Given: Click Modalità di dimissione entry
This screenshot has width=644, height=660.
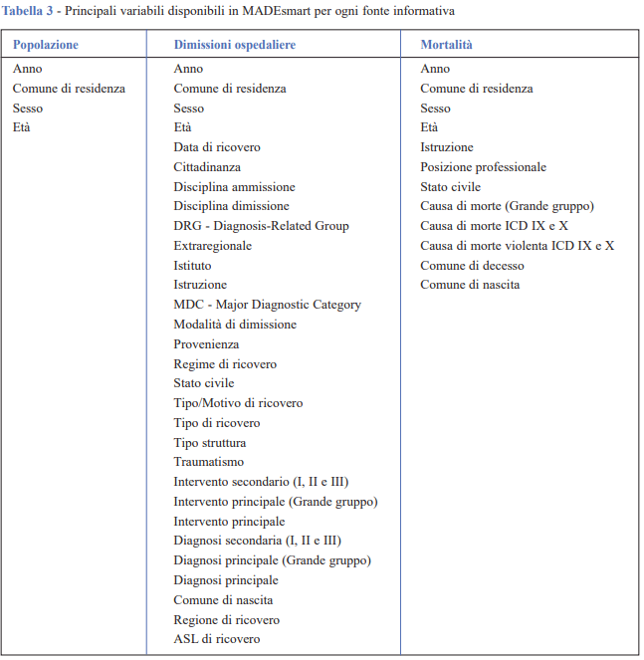Looking at the screenshot, I should (235, 325).
